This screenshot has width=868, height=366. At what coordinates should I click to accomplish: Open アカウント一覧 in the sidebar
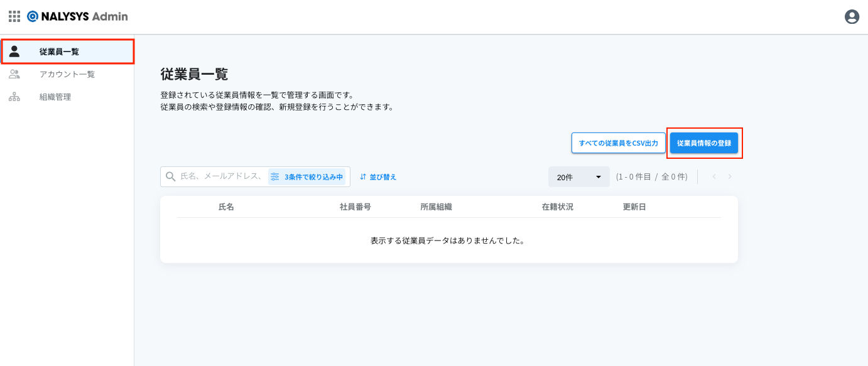[67, 74]
